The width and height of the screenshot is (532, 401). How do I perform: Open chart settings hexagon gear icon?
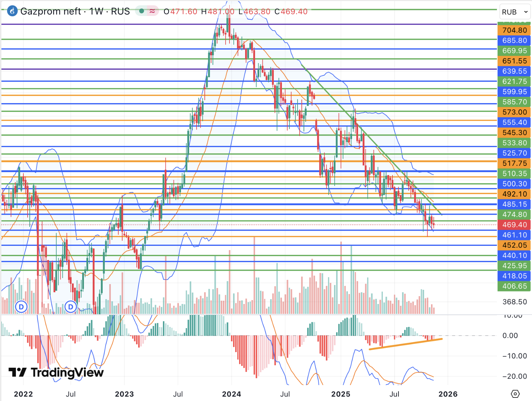coord(515,394)
